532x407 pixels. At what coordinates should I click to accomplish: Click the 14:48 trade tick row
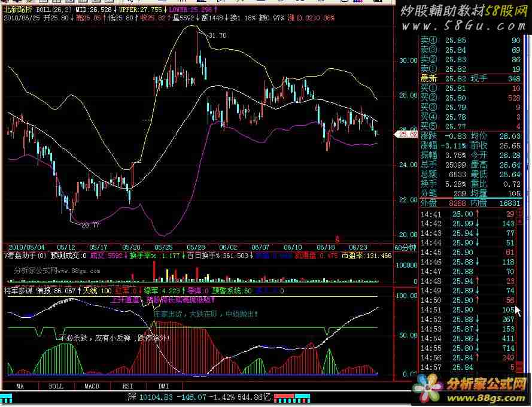click(468, 281)
